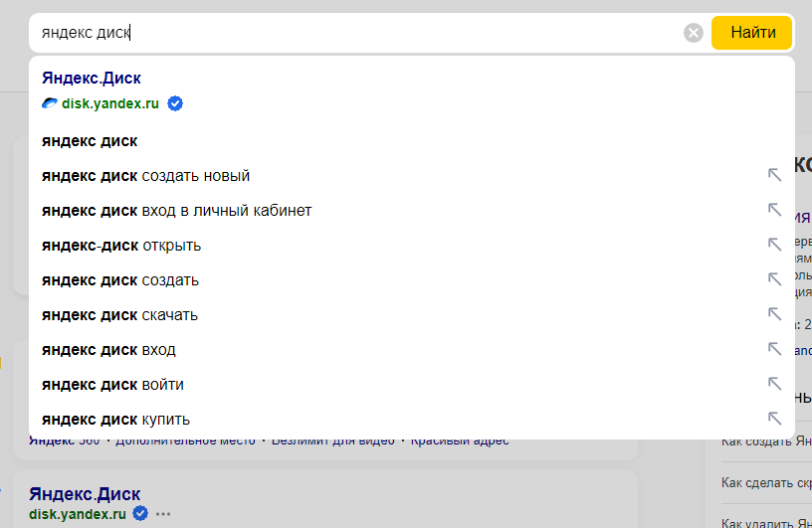Image resolution: width=812 pixels, height=528 pixels.
Task: Click the disk.yandex.ru link in suggestions
Action: 110,103
